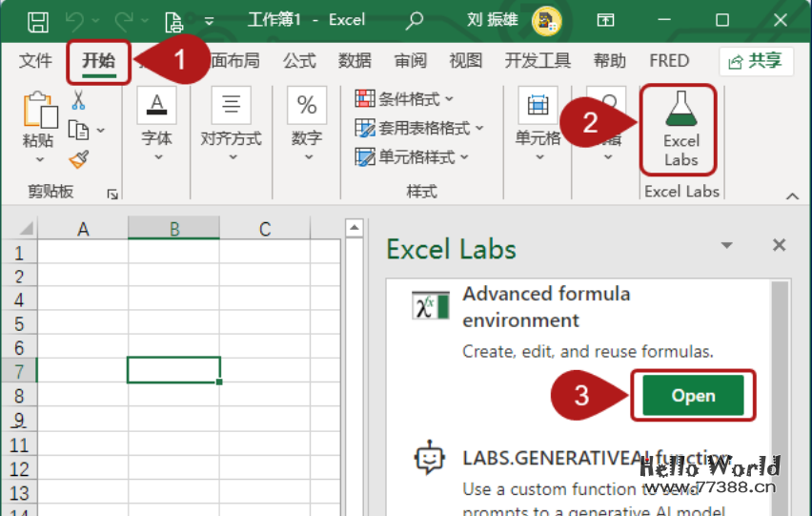Expand the Copy options arrow
The image size is (812, 516).
(x=100, y=130)
